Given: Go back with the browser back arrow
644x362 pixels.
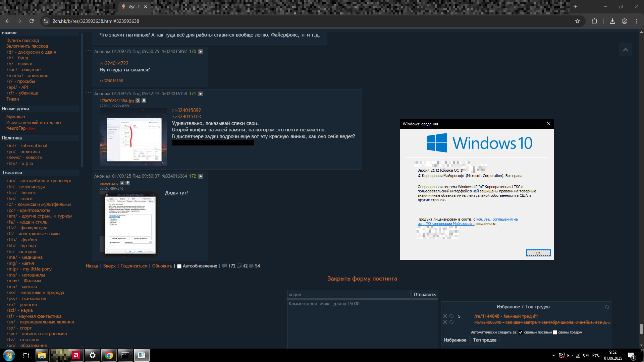Looking at the screenshot, I should 7,21.
